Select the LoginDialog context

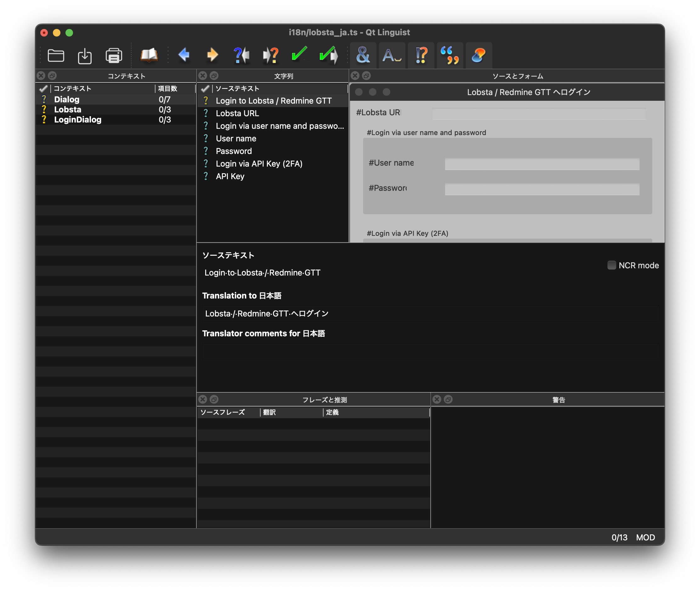(116, 119)
